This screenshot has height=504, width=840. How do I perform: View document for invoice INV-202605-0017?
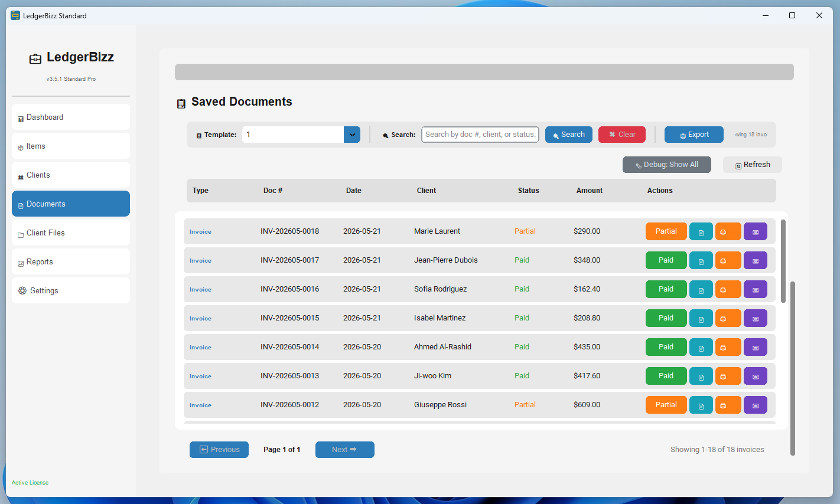point(701,260)
